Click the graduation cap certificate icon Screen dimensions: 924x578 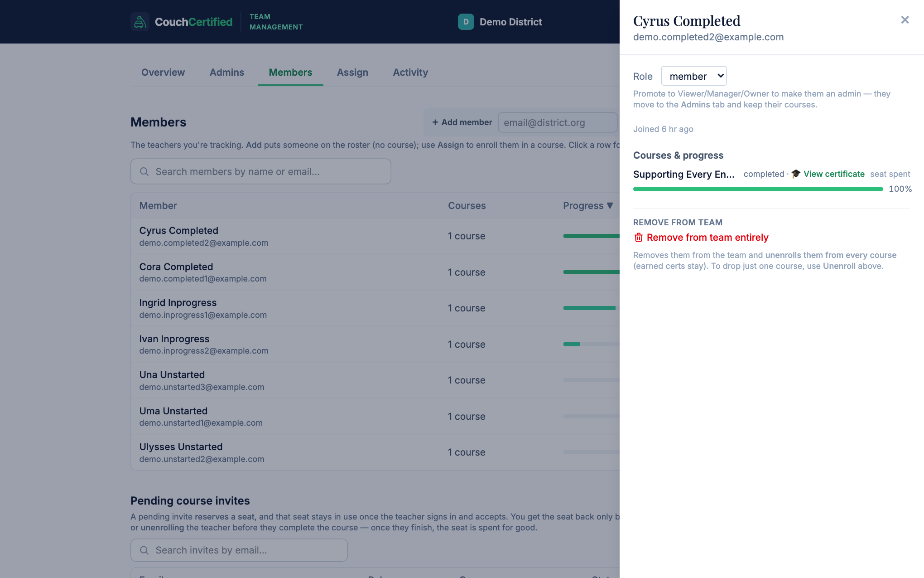click(796, 174)
